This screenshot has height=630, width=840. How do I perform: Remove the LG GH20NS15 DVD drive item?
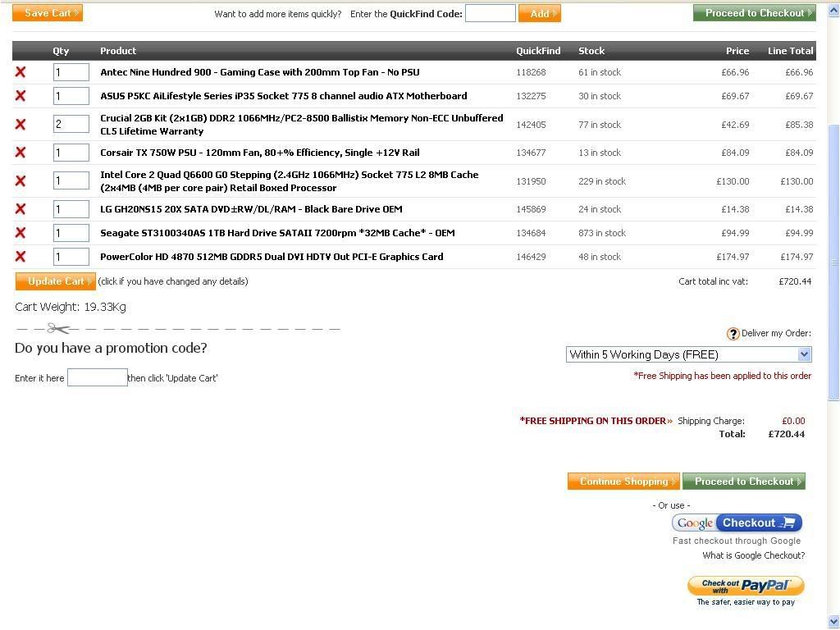click(x=21, y=209)
